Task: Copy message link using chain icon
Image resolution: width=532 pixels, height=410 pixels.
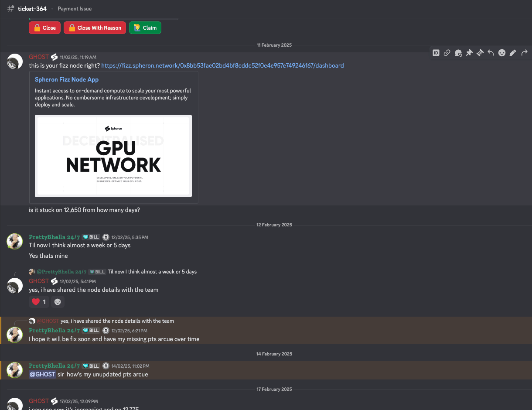Action: pos(447,53)
